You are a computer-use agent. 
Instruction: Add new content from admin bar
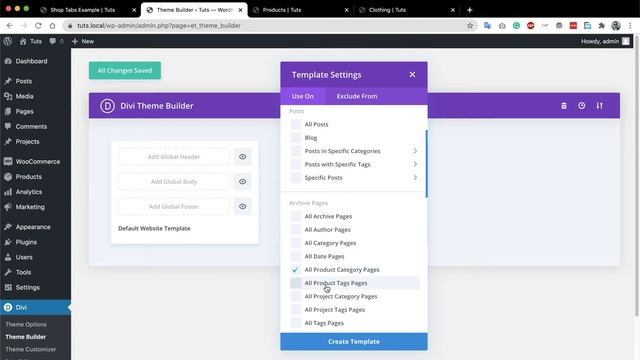[82, 41]
